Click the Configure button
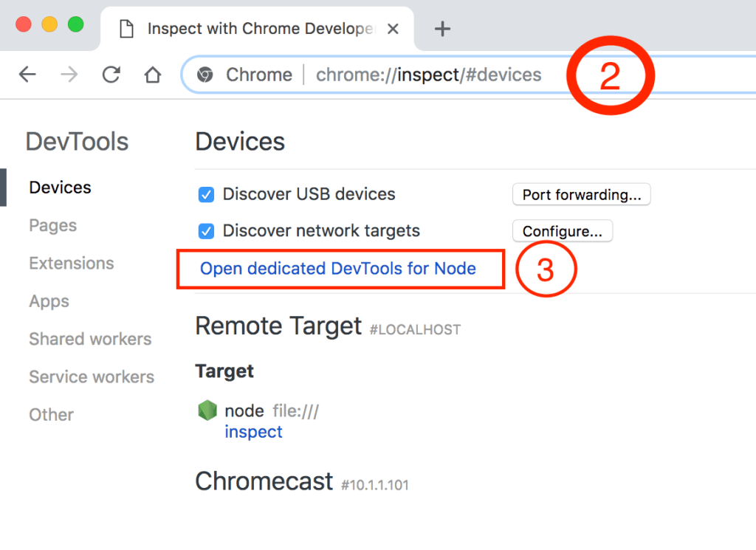The image size is (756, 550). 562,231
